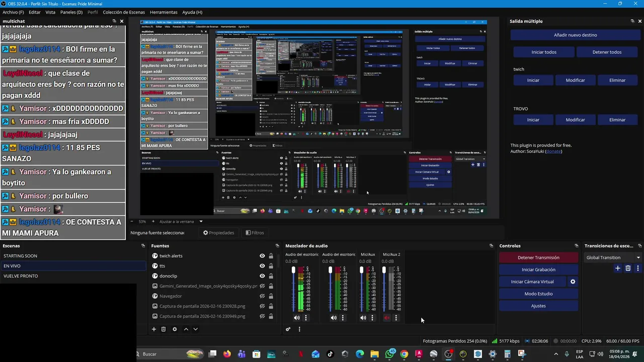Pop out the Salida múltiple dock

tap(632, 21)
